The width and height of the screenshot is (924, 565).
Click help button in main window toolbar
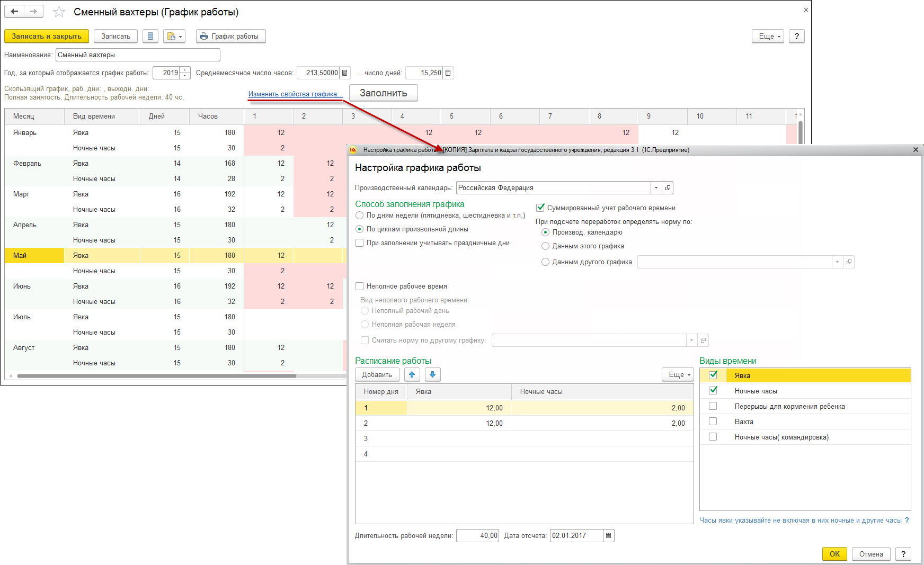click(x=797, y=36)
